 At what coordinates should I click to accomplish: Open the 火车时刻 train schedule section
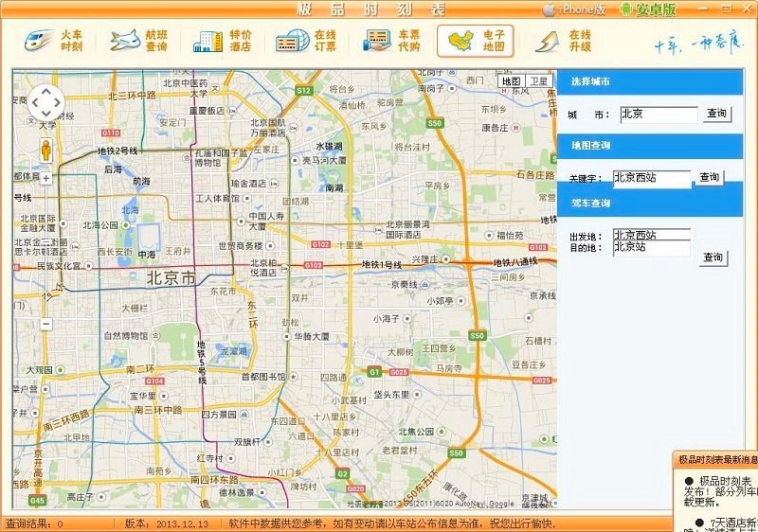(x=53, y=41)
